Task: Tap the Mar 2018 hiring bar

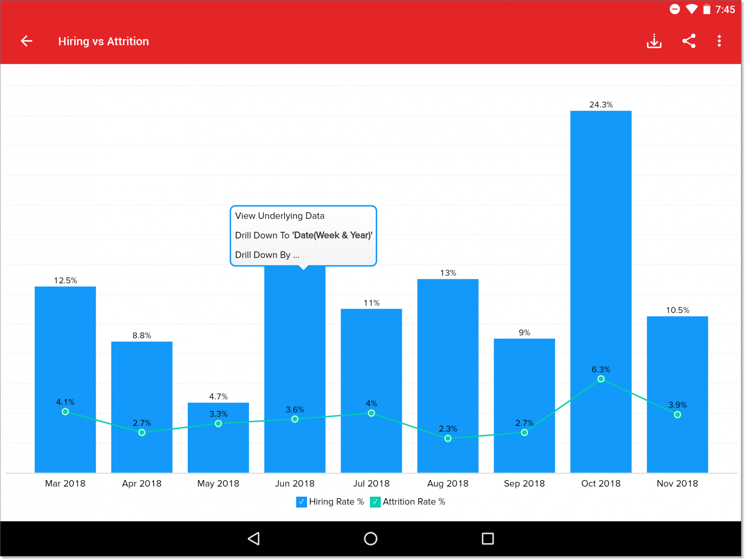Action: (x=65, y=379)
